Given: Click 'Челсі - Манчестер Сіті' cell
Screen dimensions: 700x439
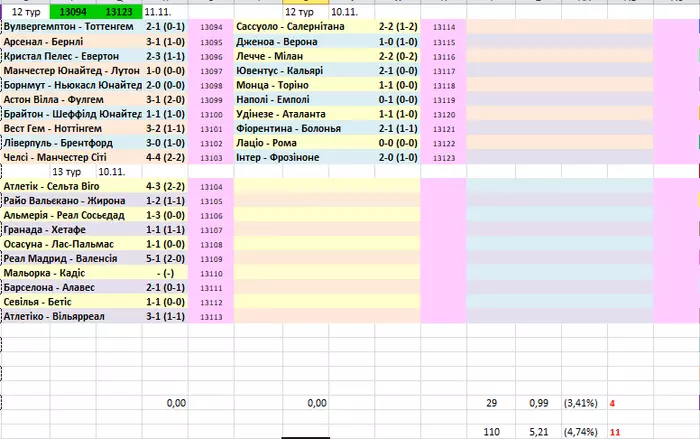Looking at the screenshot, I should point(72,157).
